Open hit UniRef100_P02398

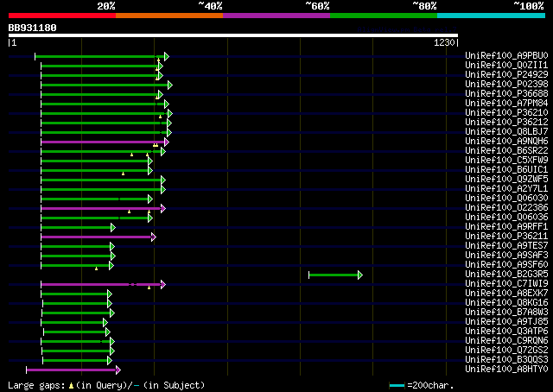[x=506, y=85]
